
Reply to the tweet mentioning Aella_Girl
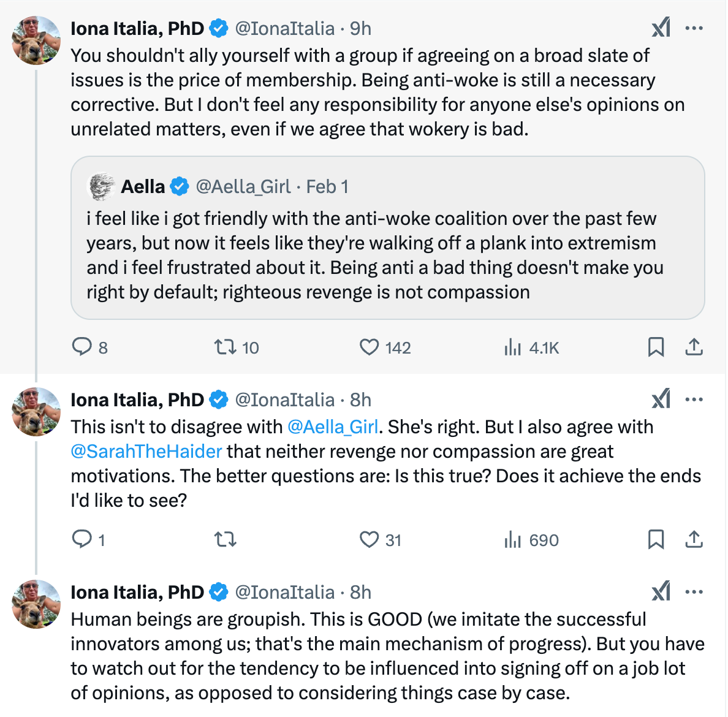tap(82, 540)
